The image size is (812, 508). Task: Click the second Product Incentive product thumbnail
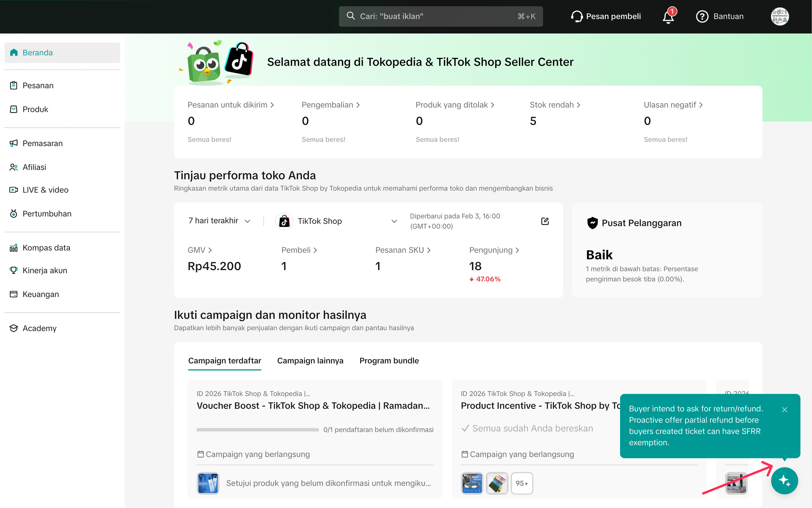pos(497,483)
